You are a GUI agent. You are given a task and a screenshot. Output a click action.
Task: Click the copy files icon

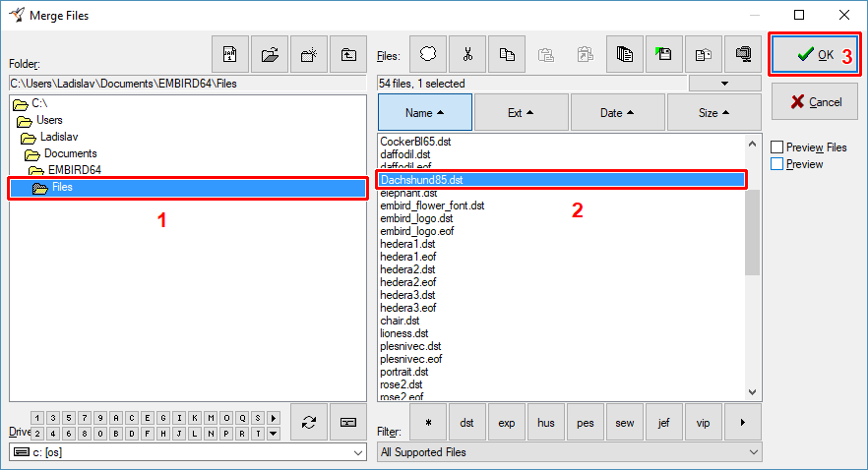click(x=506, y=55)
